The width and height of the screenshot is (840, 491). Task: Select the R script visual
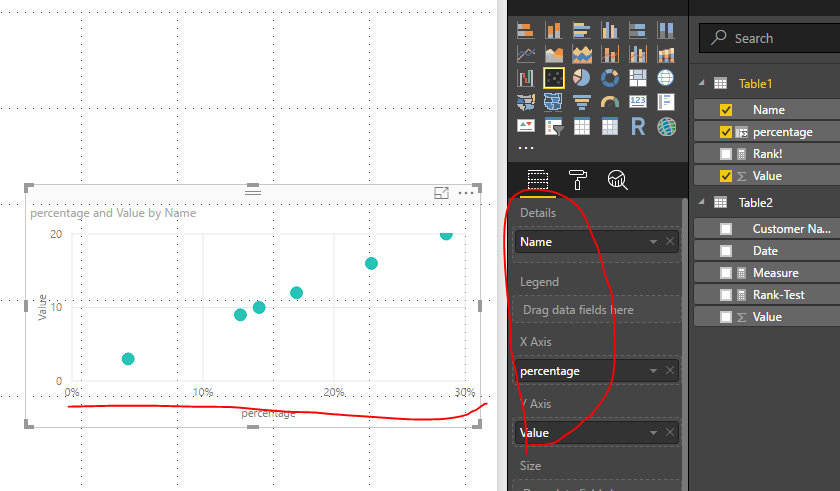(x=638, y=127)
